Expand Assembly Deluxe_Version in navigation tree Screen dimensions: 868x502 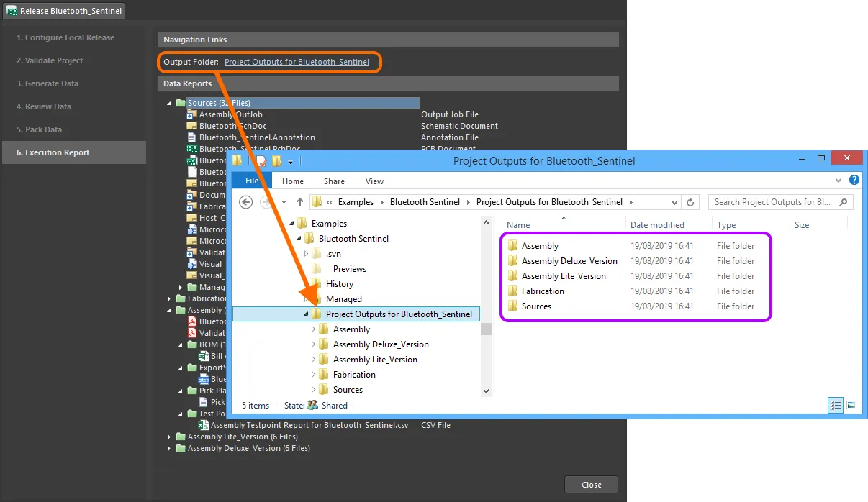[314, 344]
